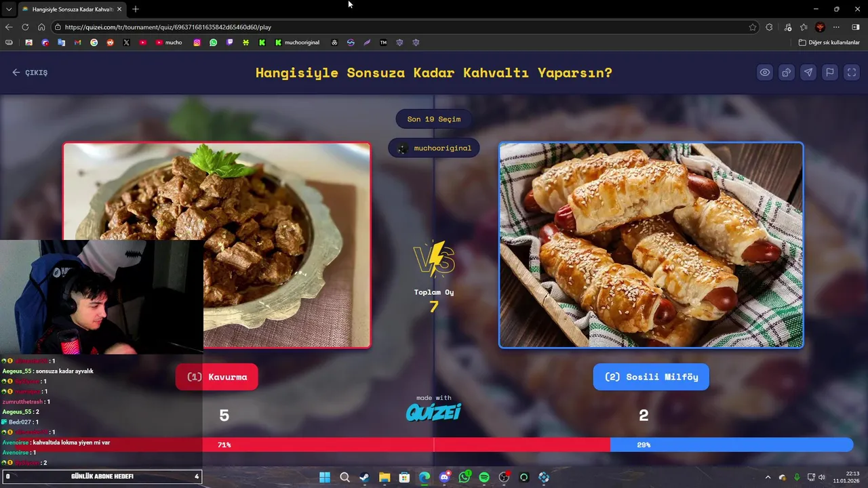The width and height of the screenshot is (868, 488).
Task: Open Spotify from the taskbar
Action: (x=484, y=477)
